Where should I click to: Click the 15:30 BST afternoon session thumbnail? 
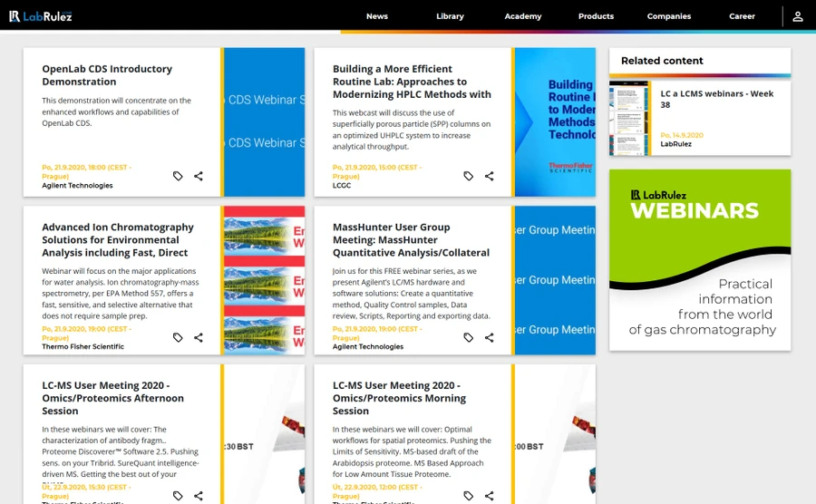click(265, 434)
